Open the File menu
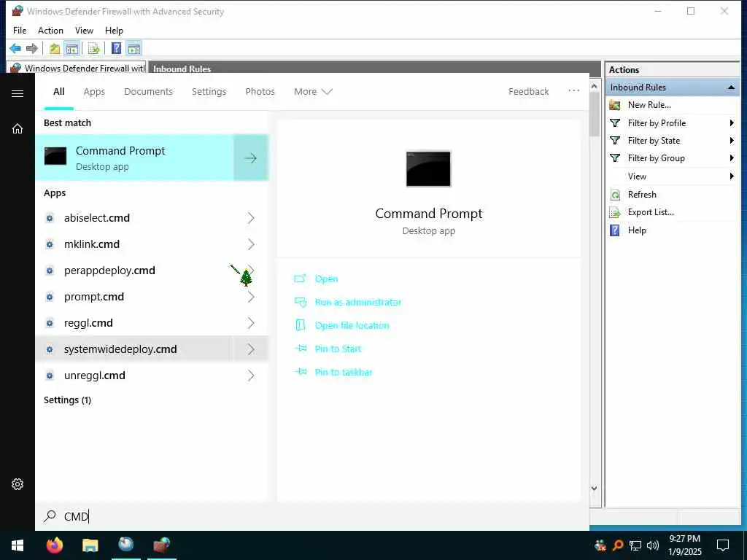This screenshot has height=560, width=747. 20,31
